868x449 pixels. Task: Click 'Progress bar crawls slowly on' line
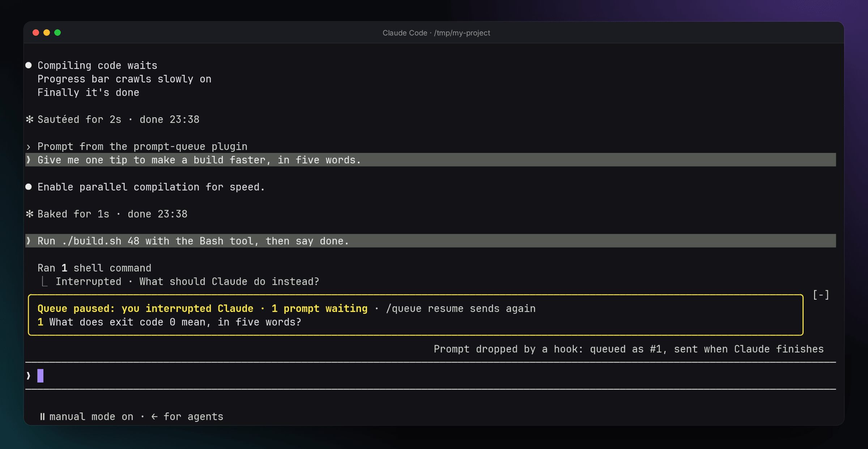[x=124, y=79]
